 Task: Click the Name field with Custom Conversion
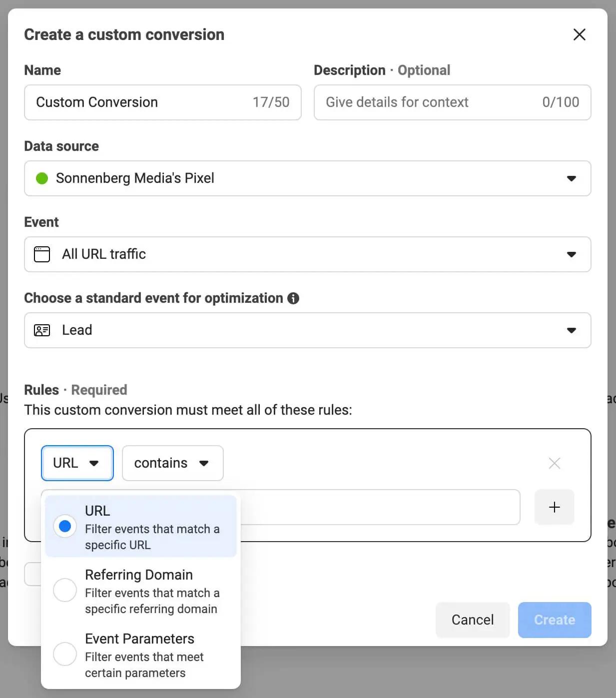tap(163, 102)
